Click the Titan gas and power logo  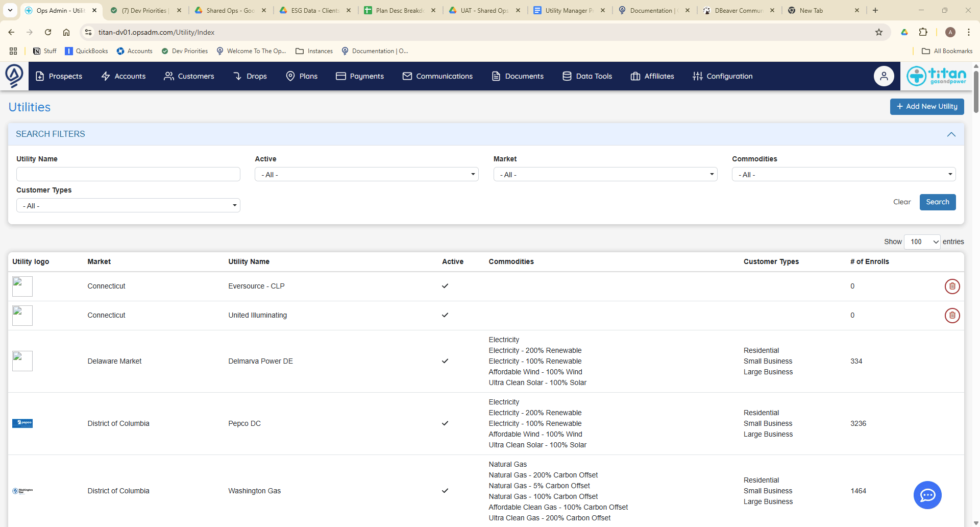pos(937,76)
